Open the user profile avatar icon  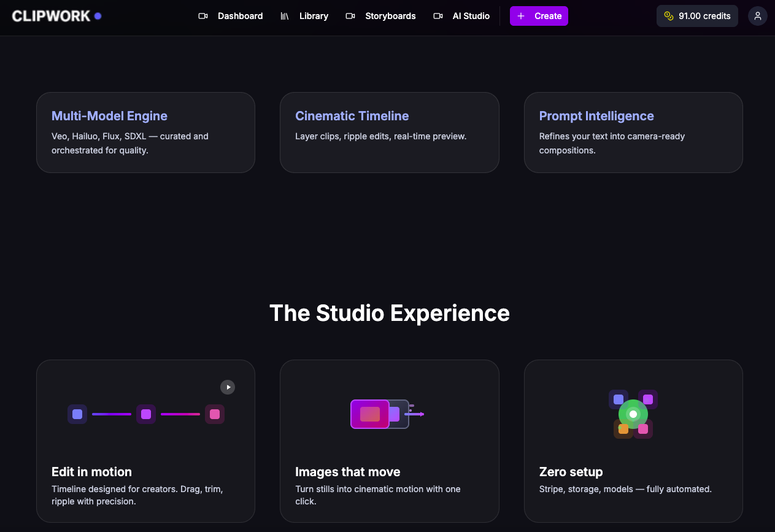pyautogui.click(x=757, y=16)
